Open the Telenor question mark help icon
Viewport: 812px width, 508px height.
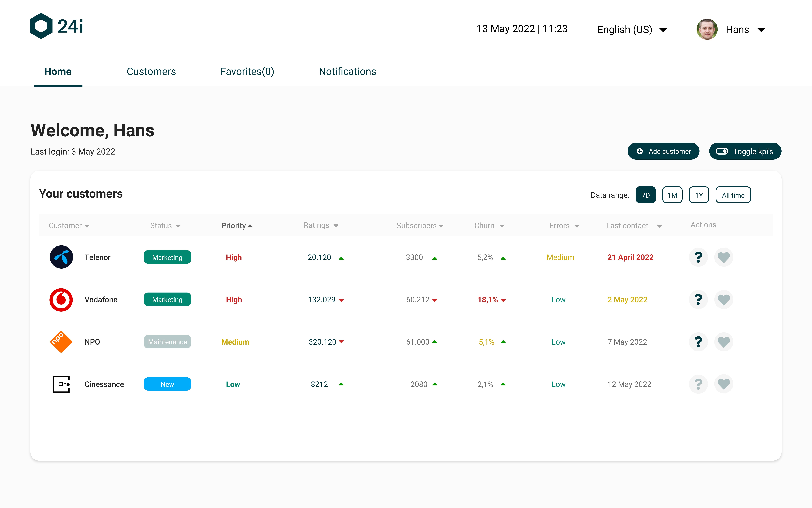(x=698, y=257)
